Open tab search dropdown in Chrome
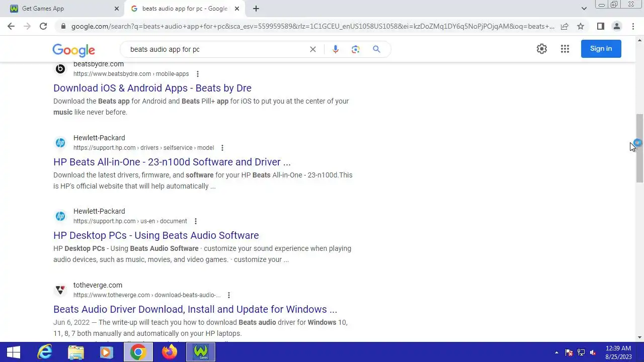The width and height of the screenshot is (644, 362). (584, 9)
